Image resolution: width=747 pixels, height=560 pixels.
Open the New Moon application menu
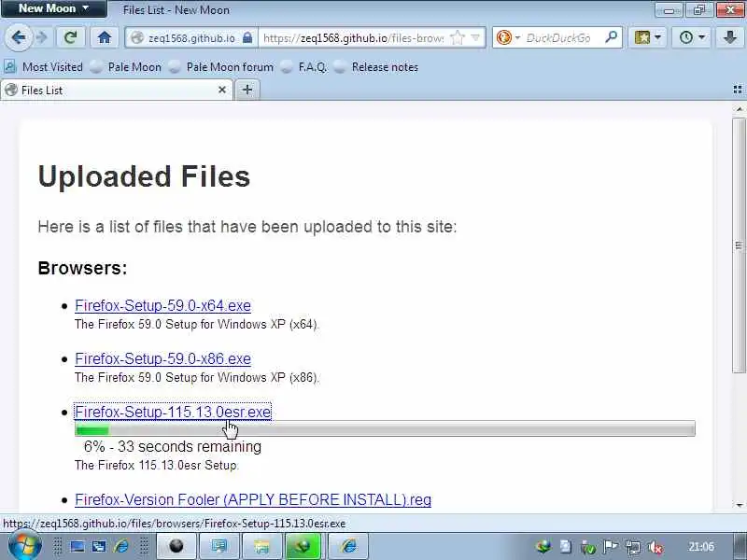[54, 8]
